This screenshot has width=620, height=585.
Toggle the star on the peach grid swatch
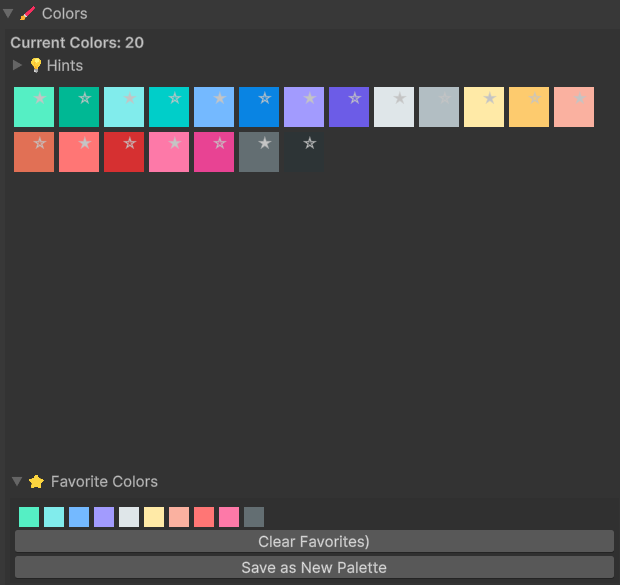580,98
